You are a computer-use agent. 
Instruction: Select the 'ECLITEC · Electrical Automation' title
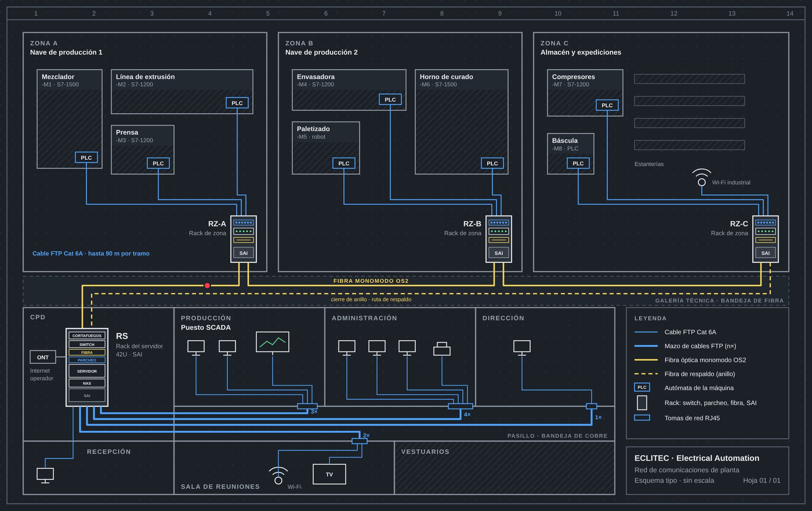point(697,458)
